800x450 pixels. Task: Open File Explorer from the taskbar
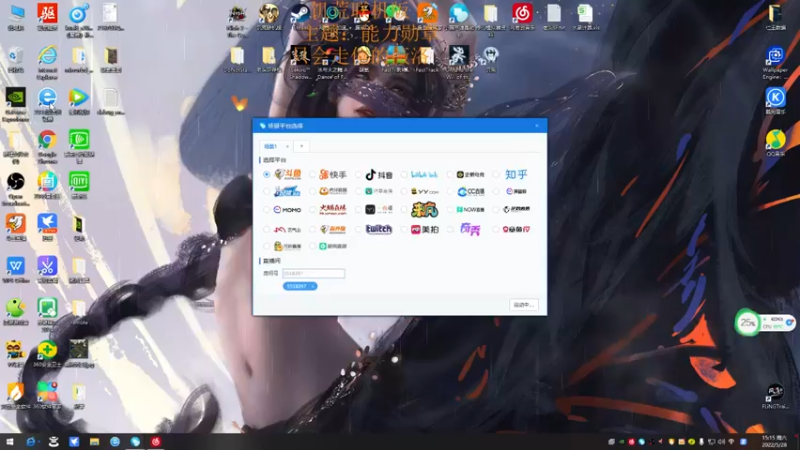pos(94,442)
